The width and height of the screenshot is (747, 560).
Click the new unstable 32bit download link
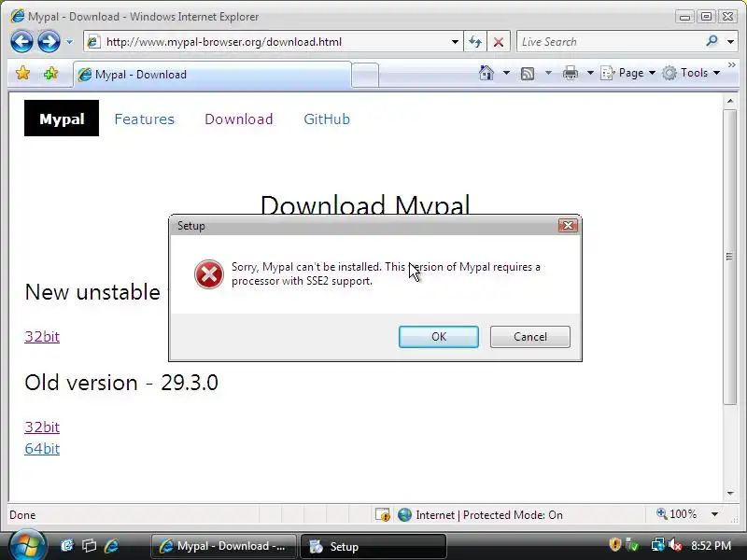tap(42, 337)
